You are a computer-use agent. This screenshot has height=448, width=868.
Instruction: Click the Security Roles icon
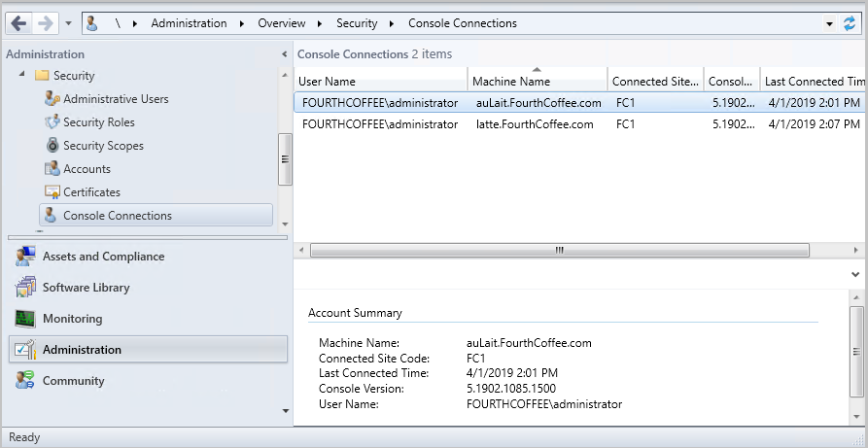tap(52, 122)
